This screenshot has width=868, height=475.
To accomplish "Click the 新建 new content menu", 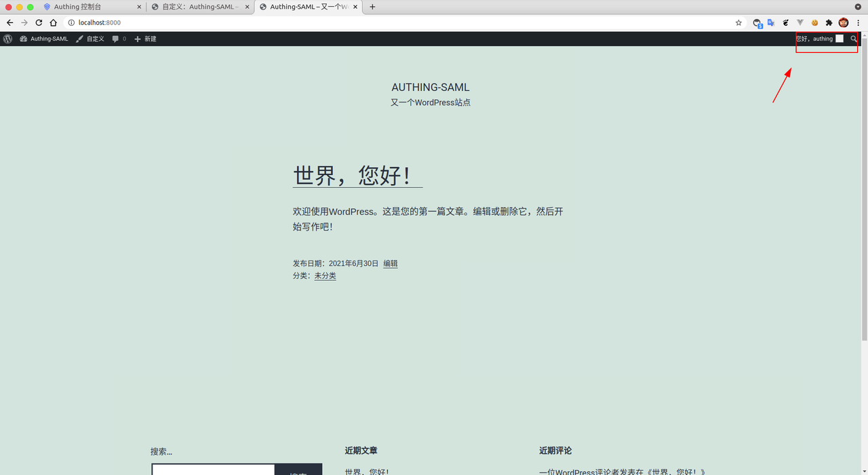I will point(145,39).
